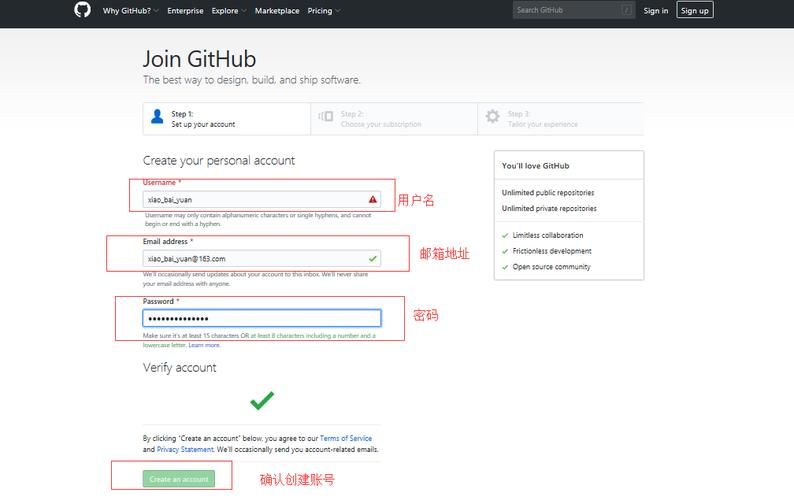Select Step 2 Choose your subscription
This screenshot has height=500, width=794.
[394, 119]
